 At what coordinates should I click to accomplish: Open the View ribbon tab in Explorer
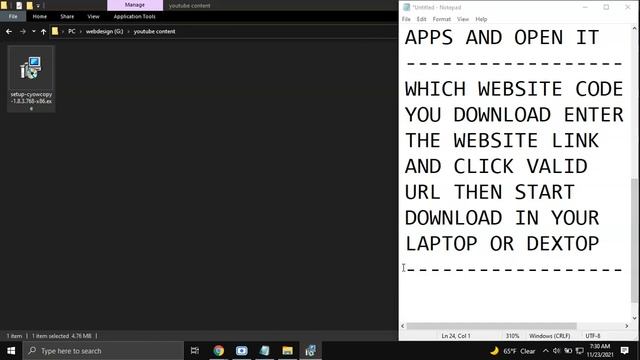93,16
